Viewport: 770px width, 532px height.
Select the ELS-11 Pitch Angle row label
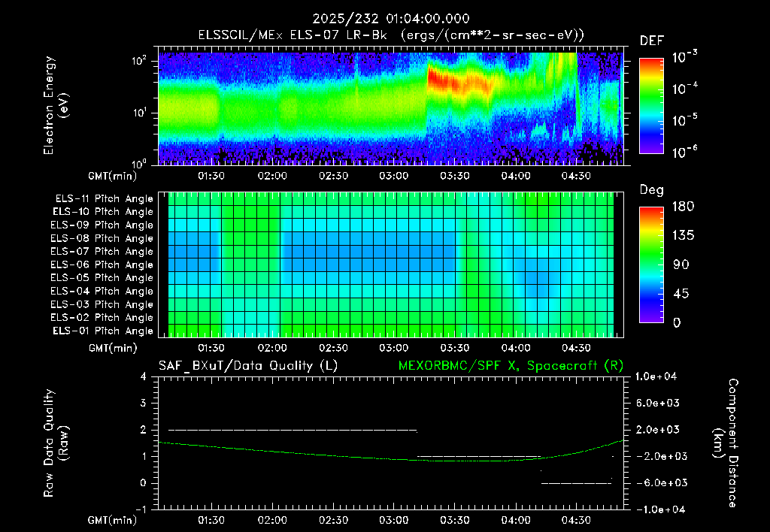coord(104,199)
